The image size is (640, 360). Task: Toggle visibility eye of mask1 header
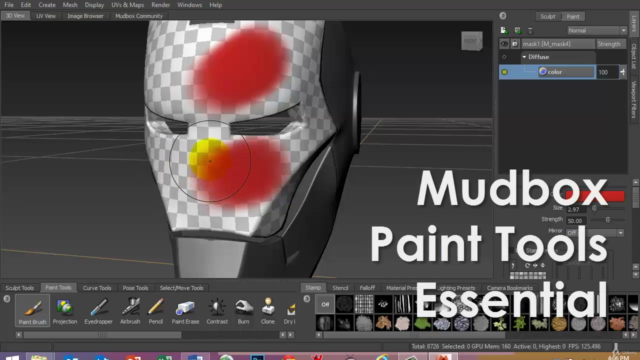point(504,44)
